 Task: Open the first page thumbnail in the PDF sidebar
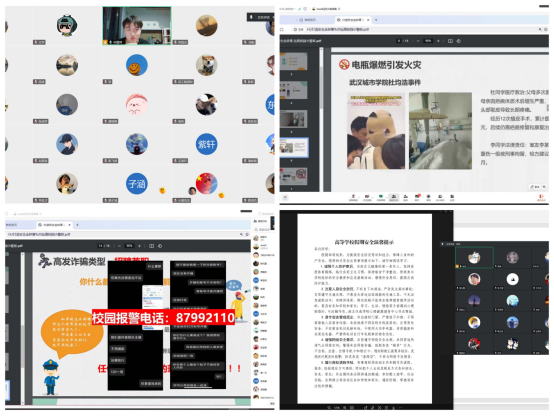click(x=294, y=61)
